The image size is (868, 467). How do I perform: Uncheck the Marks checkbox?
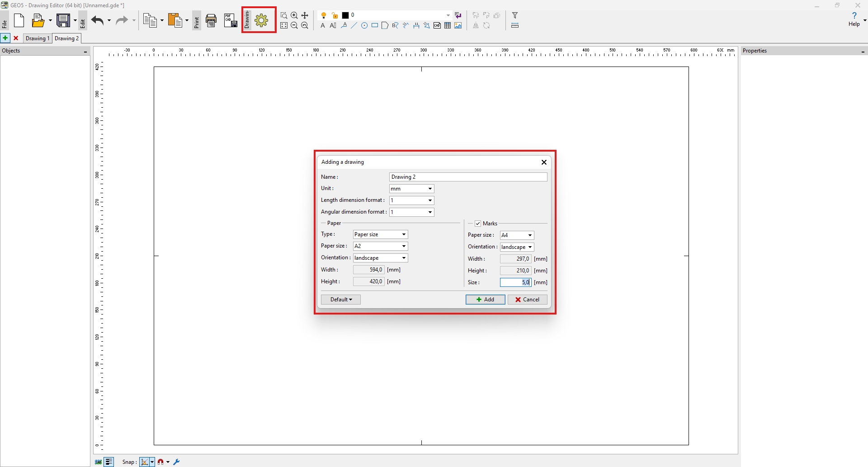478,224
